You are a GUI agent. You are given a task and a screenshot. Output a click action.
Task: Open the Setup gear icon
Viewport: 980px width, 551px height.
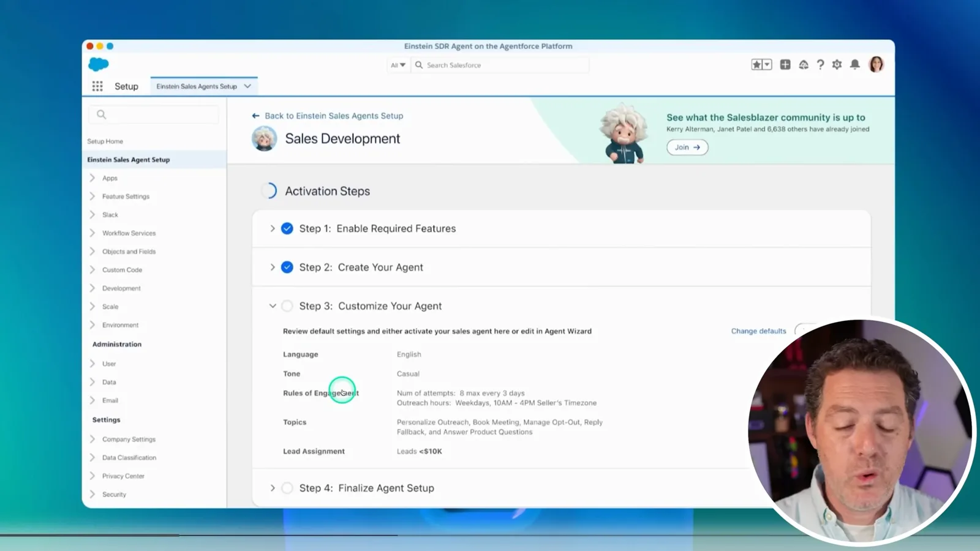click(837, 64)
